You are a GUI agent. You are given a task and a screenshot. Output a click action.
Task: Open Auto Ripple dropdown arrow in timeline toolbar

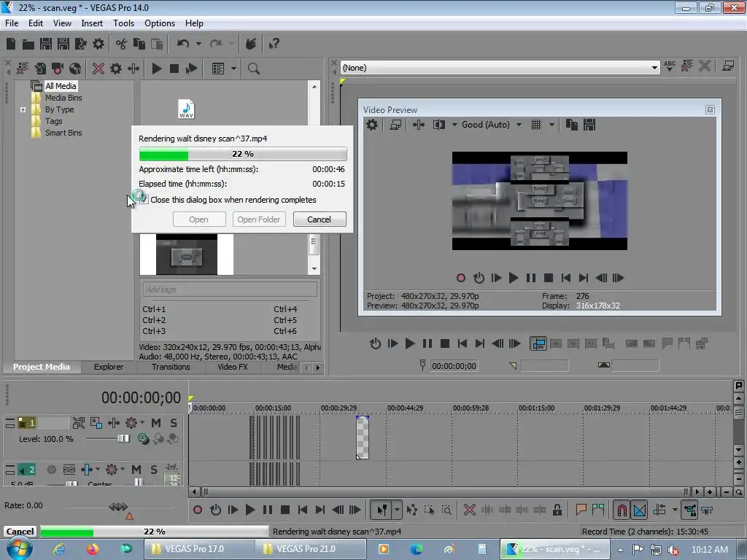point(675,510)
